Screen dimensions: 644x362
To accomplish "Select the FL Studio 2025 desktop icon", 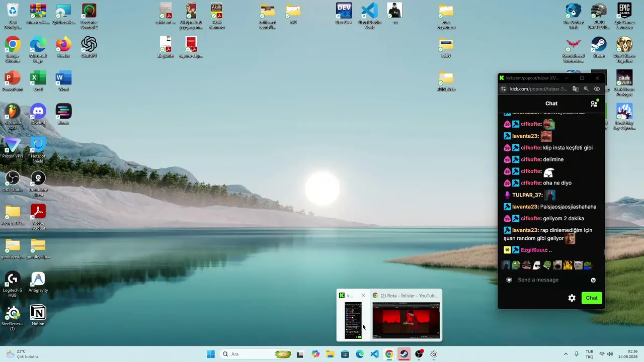I will (13, 117).
